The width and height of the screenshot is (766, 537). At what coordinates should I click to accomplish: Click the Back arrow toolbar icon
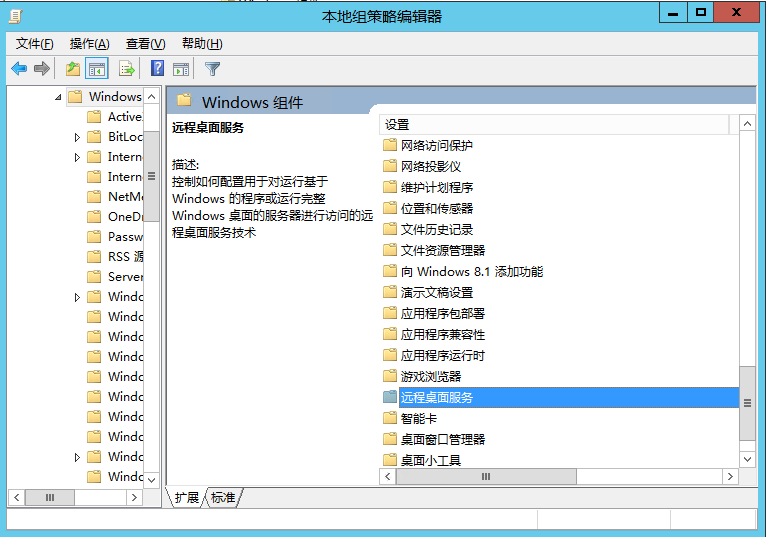[19, 69]
